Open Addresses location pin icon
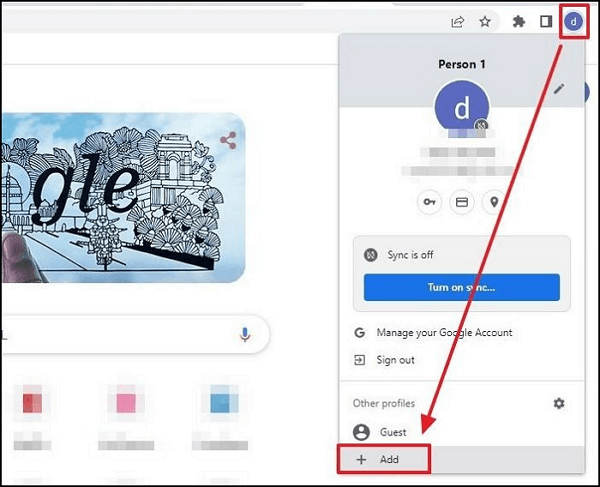Viewport: 600px width, 487px height. coord(494,202)
